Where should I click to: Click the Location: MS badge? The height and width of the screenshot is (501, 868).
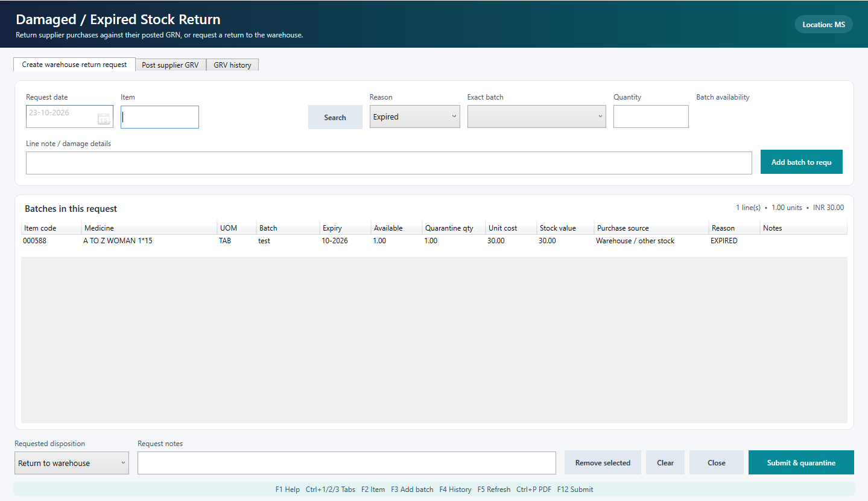pyautogui.click(x=823, y=25)
